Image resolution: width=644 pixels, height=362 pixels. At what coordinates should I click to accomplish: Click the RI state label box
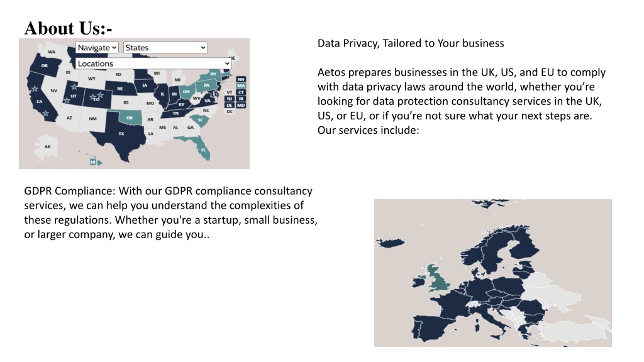tap(241, 99)
